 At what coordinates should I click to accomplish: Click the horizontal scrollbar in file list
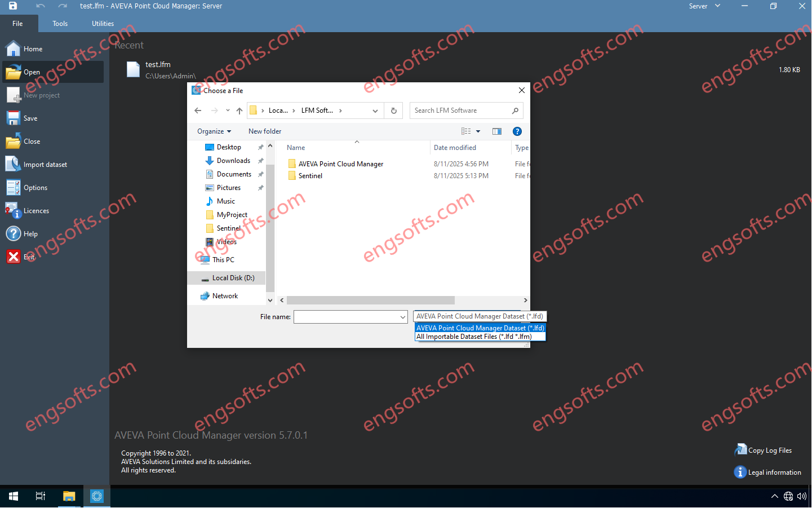click(371, 301)
